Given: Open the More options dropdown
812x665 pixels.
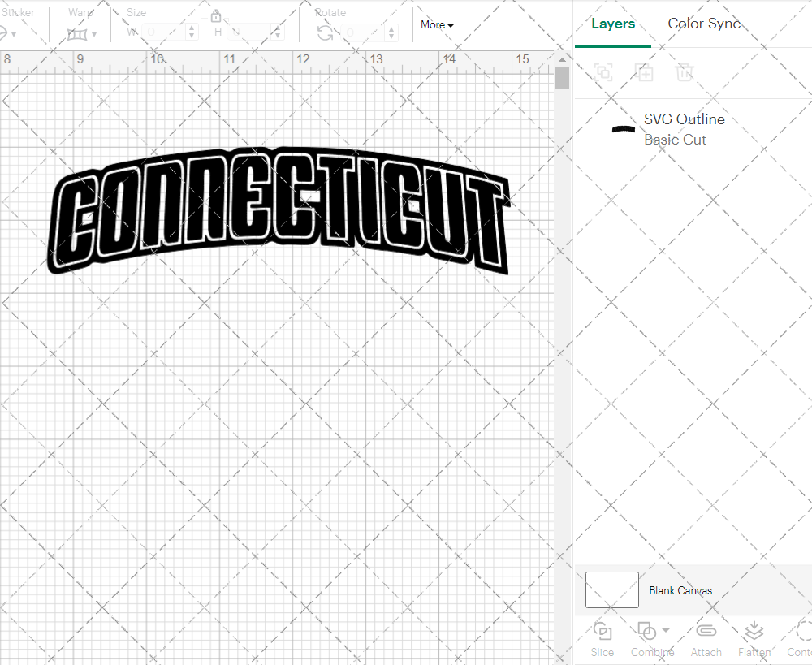Looking at the screenshot, I should [x=436, y=24].
